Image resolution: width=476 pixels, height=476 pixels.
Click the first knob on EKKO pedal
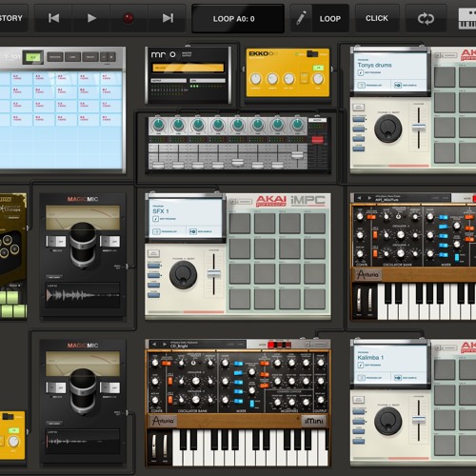coord(256,79)
